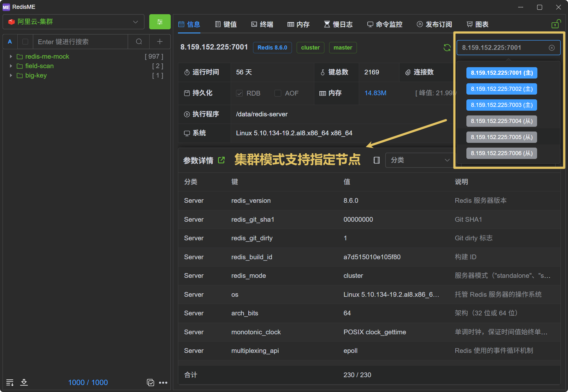Focus the 'Enter 键进行搜索' key search field

(80, 42)
